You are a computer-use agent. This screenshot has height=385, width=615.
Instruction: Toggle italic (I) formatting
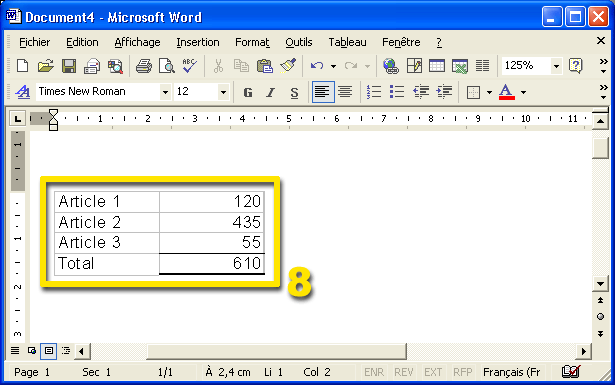coord(271,93)
